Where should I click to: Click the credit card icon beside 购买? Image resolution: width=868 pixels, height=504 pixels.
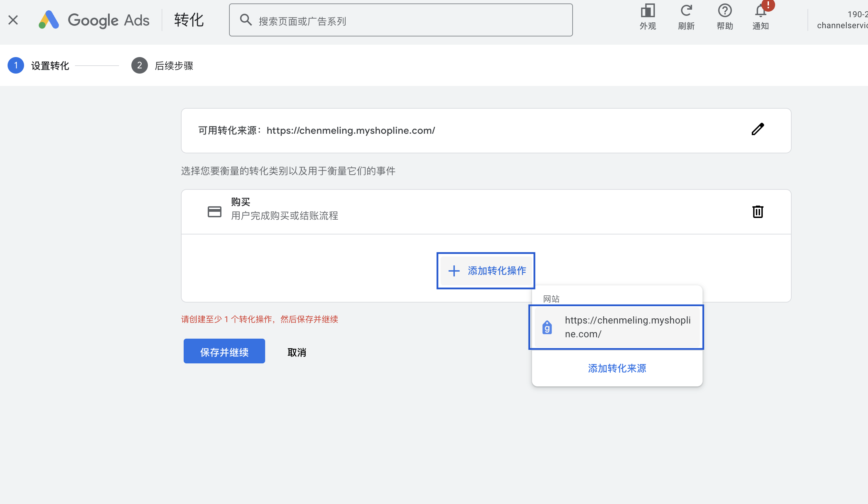click(x=215, y=212)
